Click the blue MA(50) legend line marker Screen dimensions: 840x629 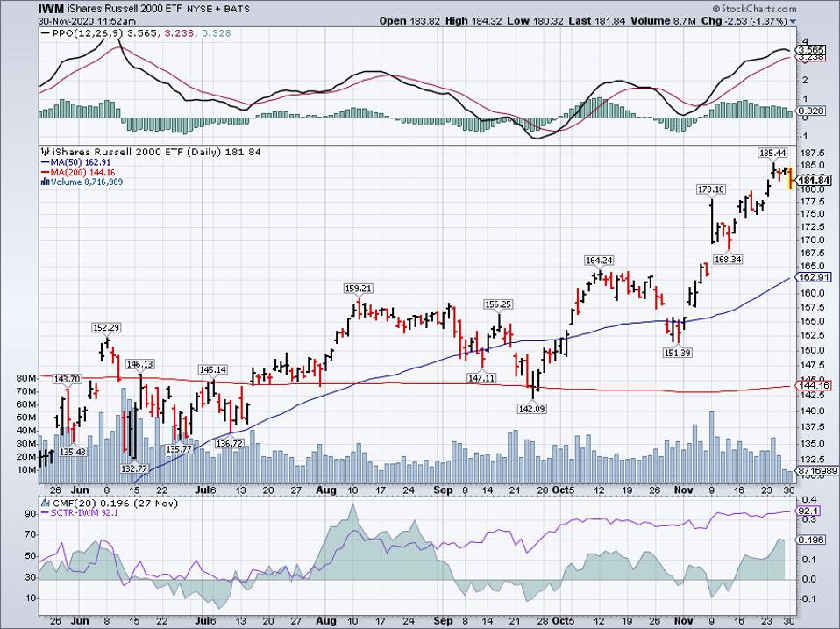[45, 162]
